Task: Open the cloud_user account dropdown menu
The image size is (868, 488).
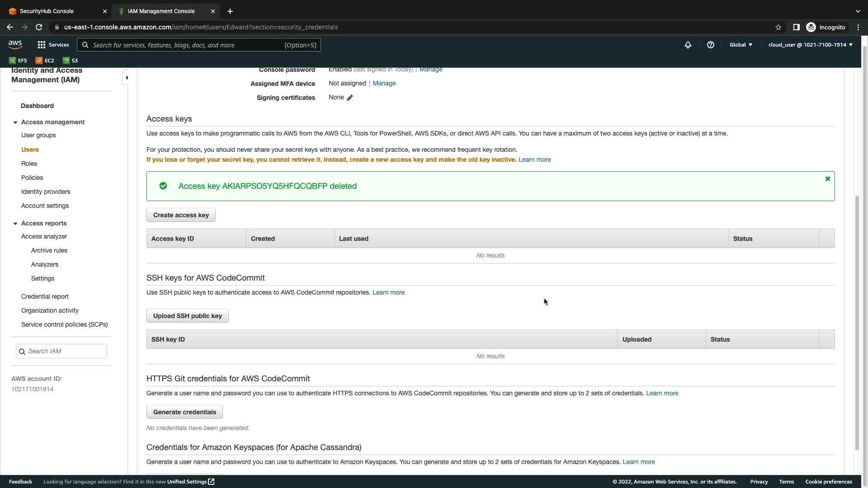Action: click(x=810, y=45)
